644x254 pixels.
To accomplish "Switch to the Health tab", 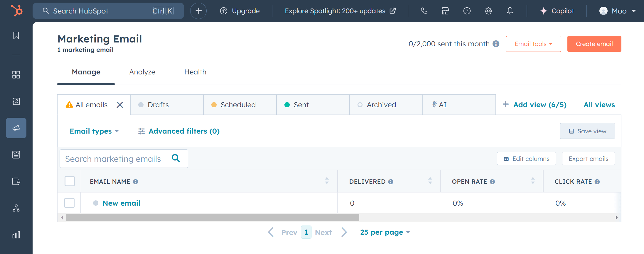I will pos(195,72).
